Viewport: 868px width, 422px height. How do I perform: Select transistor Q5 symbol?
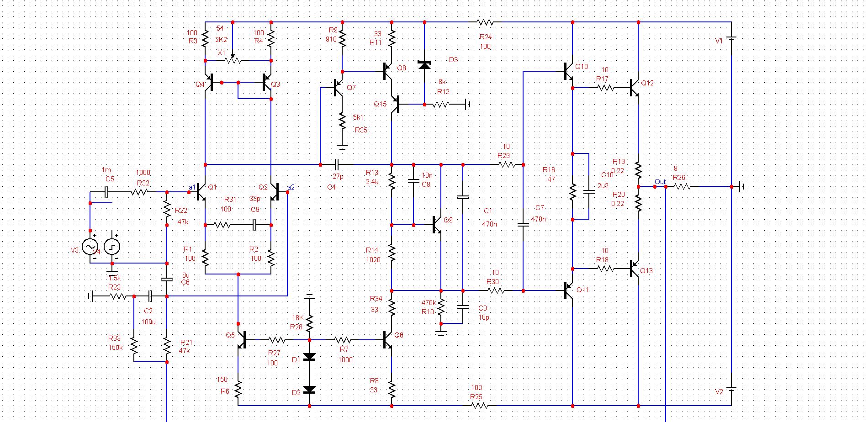click(x=242, y=340)
